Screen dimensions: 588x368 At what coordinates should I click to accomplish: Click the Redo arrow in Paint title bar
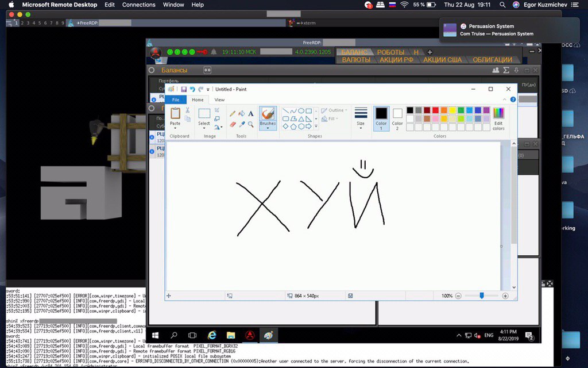(200, 89)
